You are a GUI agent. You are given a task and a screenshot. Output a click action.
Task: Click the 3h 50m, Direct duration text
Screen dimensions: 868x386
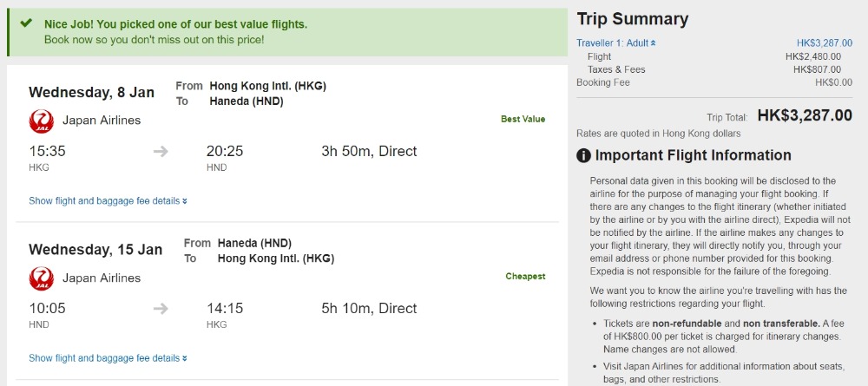click(x=369, y=151)
